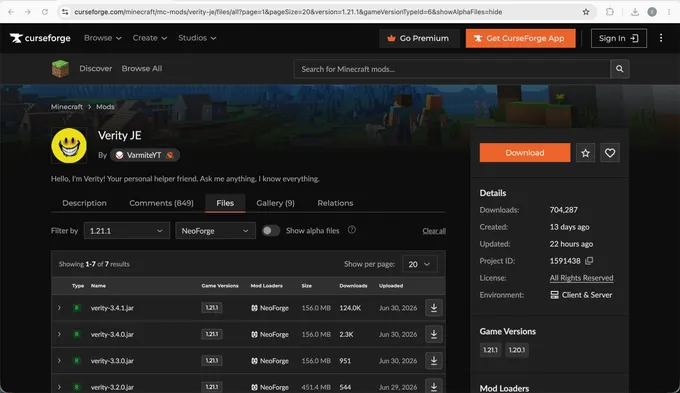The image size is (680, 393).
Task: Copy the Project ID
Action: pyautogui.click(x=589, y=261)
